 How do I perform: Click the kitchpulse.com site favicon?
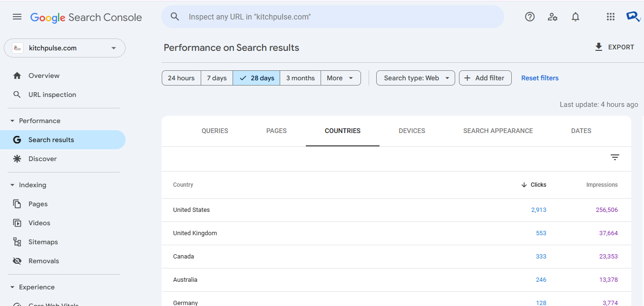point(18,48)
